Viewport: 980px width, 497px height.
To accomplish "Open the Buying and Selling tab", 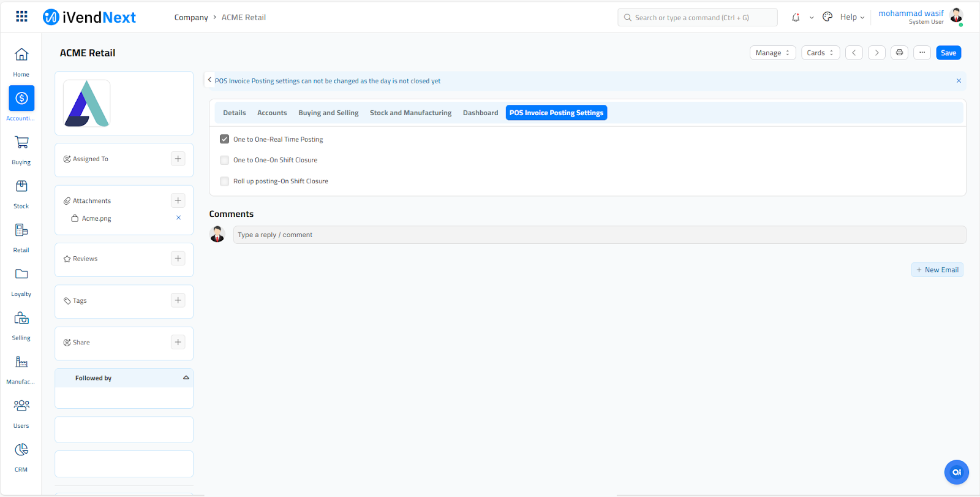I will click(x=328, y=113).
